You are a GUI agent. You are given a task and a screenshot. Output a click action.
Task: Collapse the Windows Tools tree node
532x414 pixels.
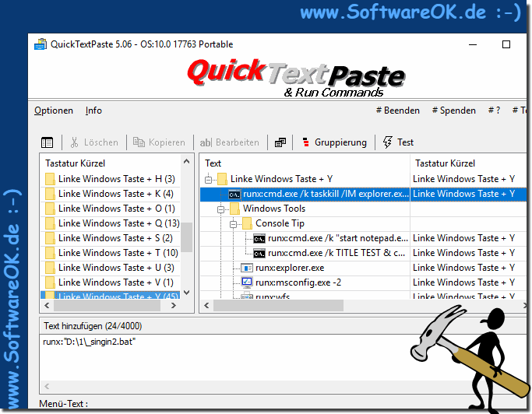[221, 209]
